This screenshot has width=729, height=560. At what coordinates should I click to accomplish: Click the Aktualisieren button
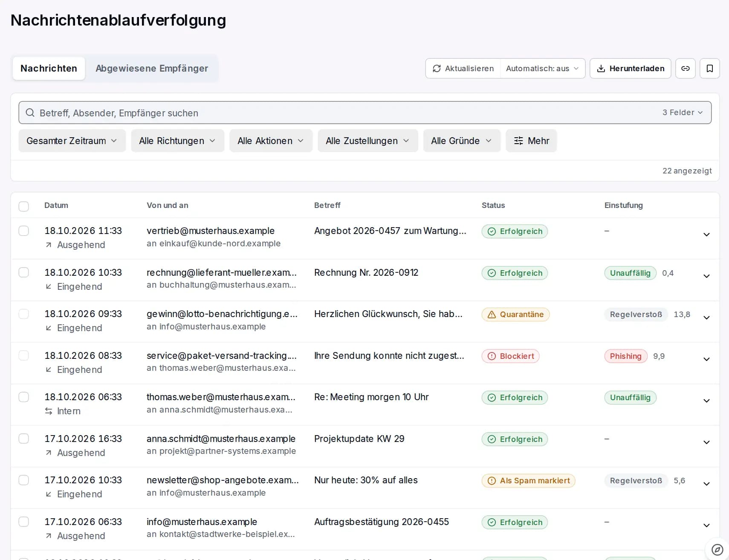(463, 68)
